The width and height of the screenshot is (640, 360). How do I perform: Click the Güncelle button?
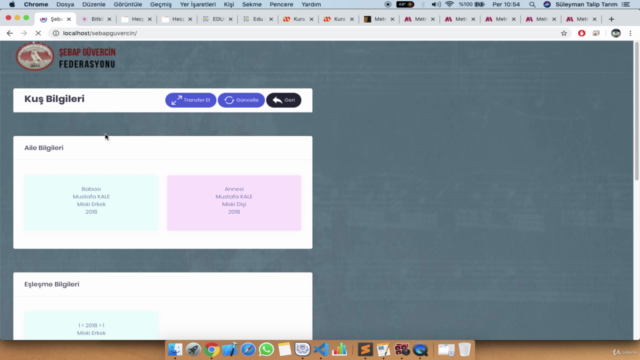(241, 100)
